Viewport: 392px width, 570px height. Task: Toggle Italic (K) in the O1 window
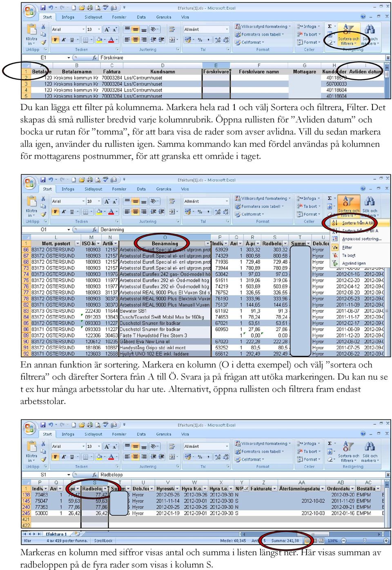(x=63, y=212)
